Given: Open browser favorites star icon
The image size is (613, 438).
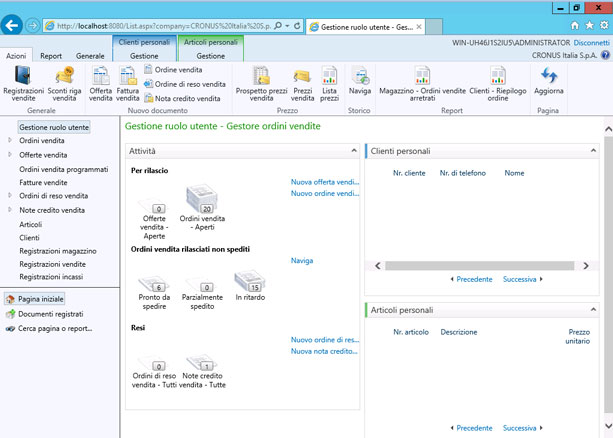Looking at the screenshot, I should point(590,26).
